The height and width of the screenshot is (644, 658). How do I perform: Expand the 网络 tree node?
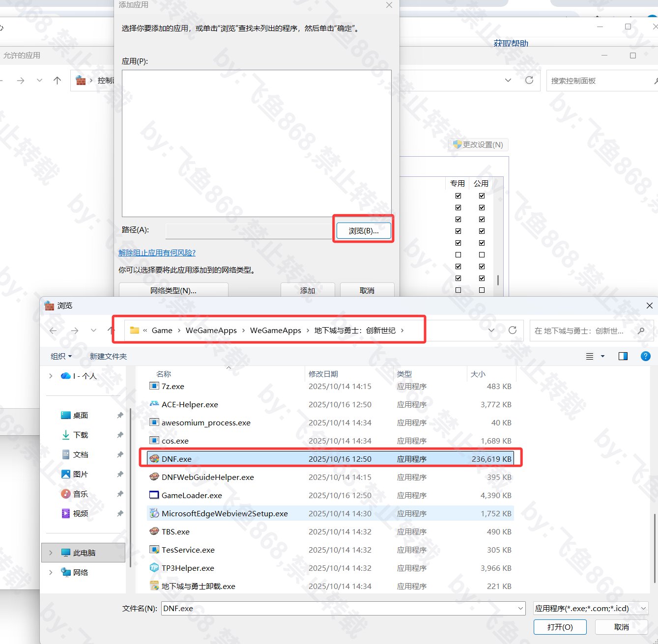click(51, 572)
